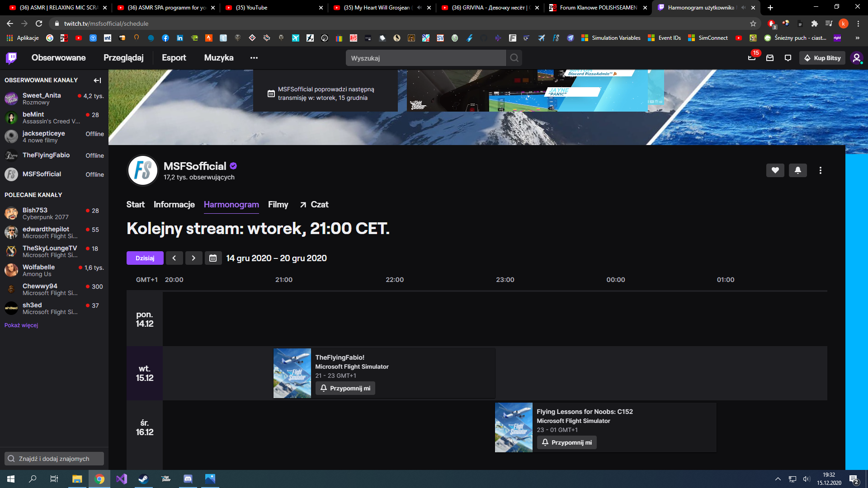Open Steam from the Windows taskbar
This screenshot has height=488, width=868.
click(x=143, y=479)
